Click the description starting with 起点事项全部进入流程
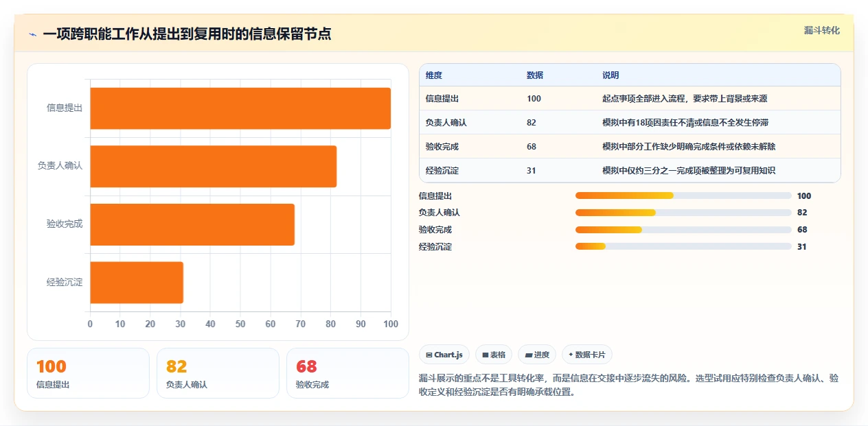Image resolution: width=868 pixels, height=426 pixels. coord(685,99)
